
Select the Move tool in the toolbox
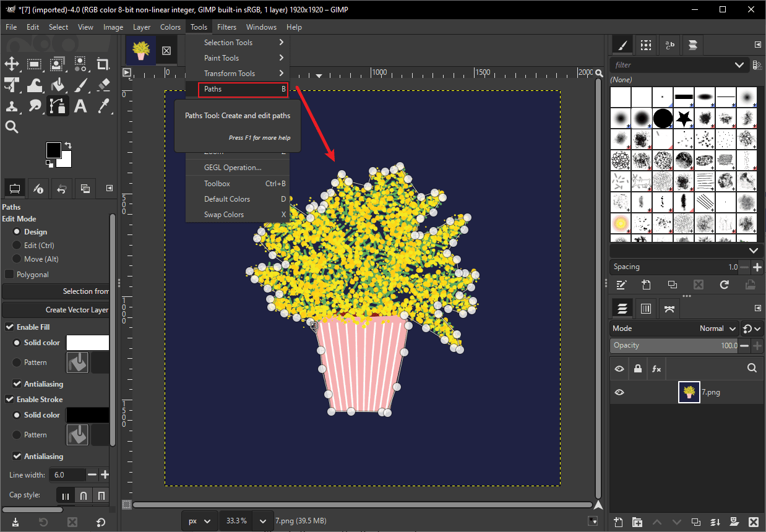click(x=13, y=64)
